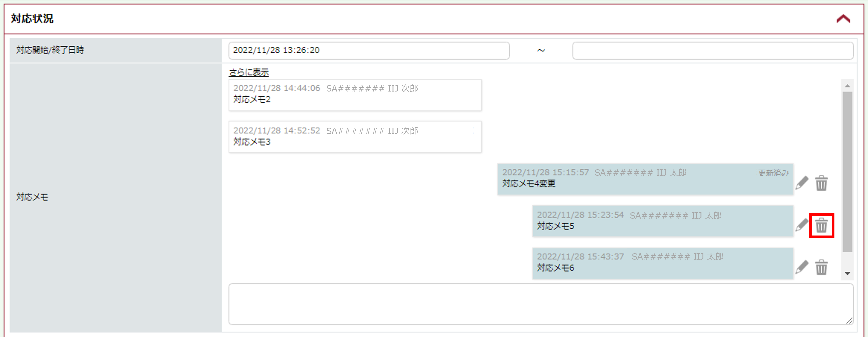
Task: Click the 更新済み status label
Action: (x=773, y=173)
